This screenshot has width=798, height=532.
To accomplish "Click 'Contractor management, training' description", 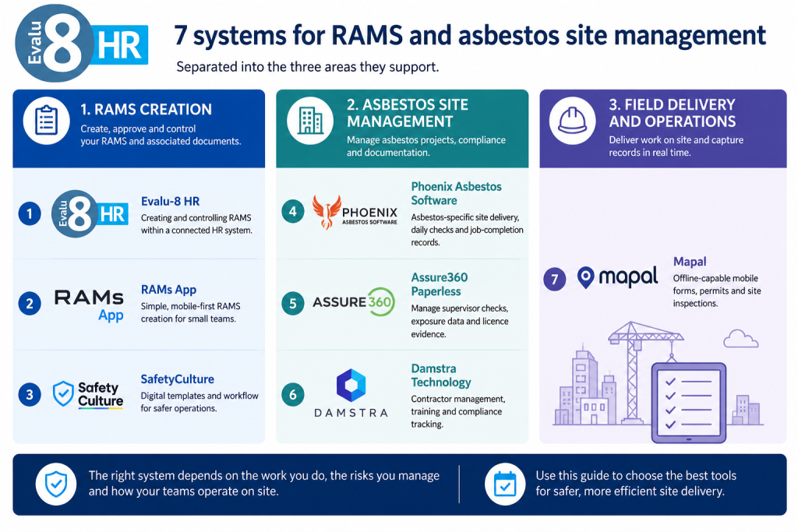I will pos(458,411).
